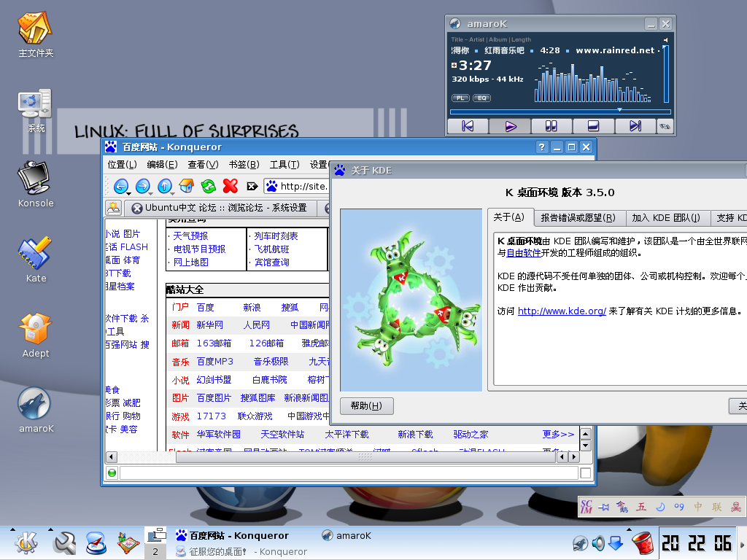Toggle the punctuation mode SCIM button

[x=679, y=507]
